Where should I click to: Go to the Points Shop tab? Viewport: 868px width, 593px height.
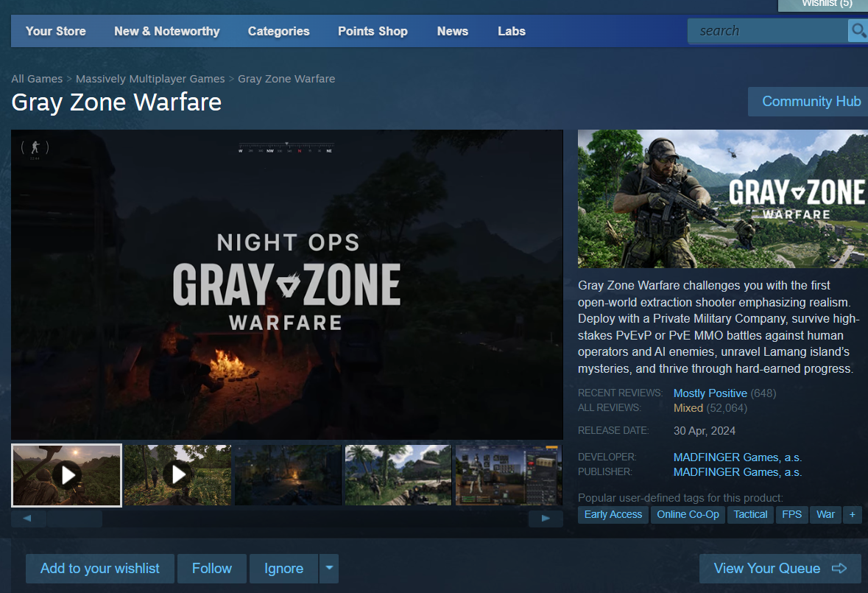[373, 31]
